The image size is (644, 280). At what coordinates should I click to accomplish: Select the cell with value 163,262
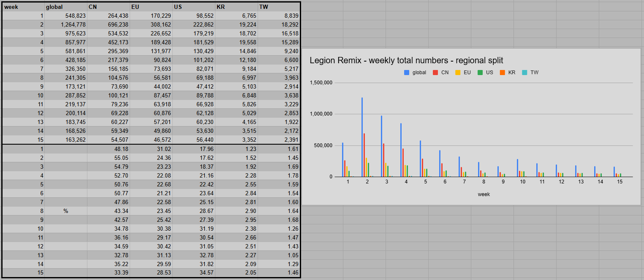(66, 140)
